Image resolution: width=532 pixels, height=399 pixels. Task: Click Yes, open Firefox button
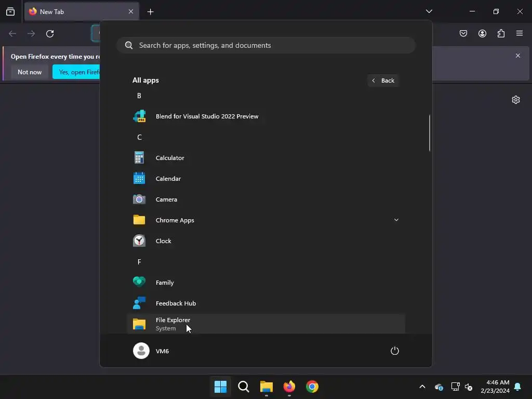coord(76,72)
